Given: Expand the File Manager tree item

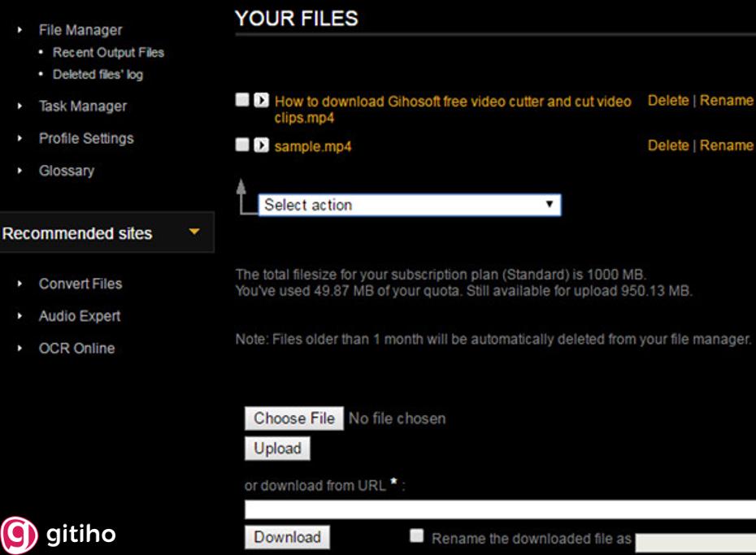Looking at the screenshot, I should 20,30.
